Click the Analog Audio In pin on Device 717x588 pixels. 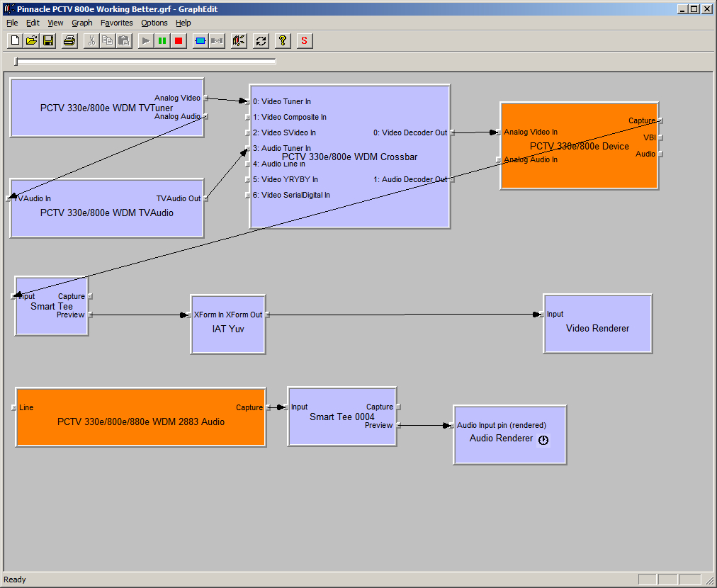tap(498, 159)
